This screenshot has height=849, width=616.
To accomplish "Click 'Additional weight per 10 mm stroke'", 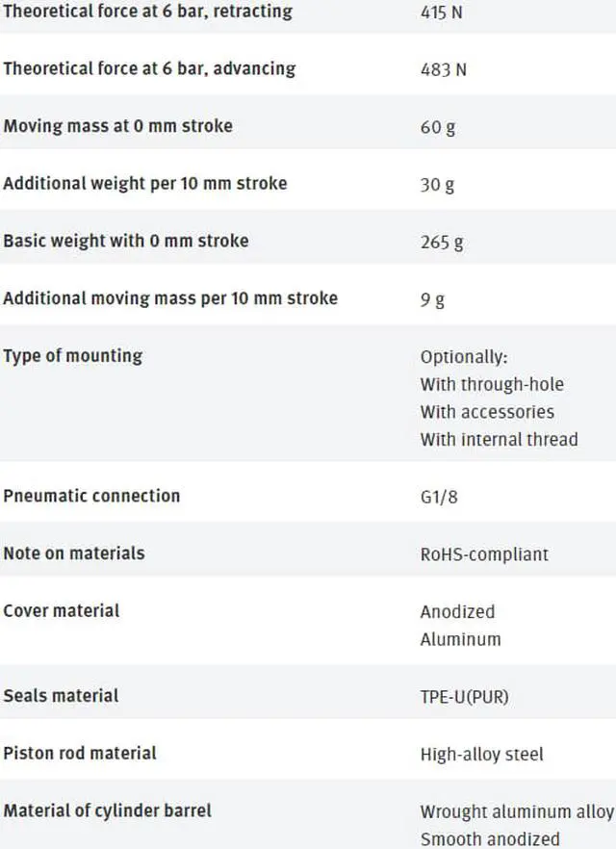I will [x=144, y=183].
